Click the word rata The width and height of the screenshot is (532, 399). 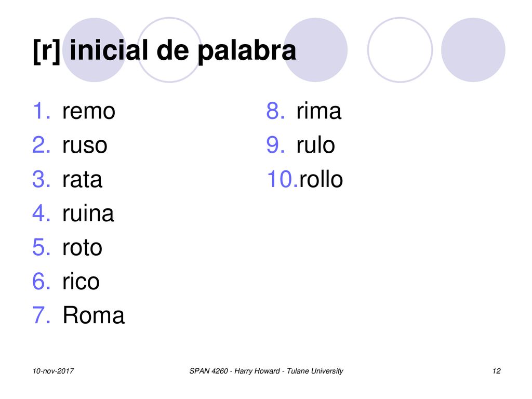point(82,179)
